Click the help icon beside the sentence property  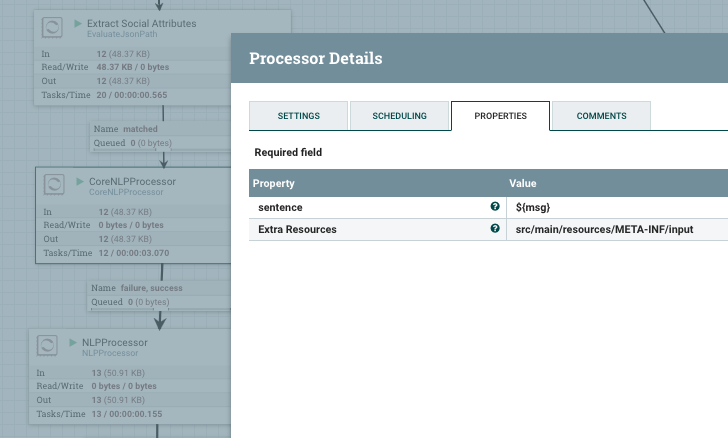coord(495,207)
